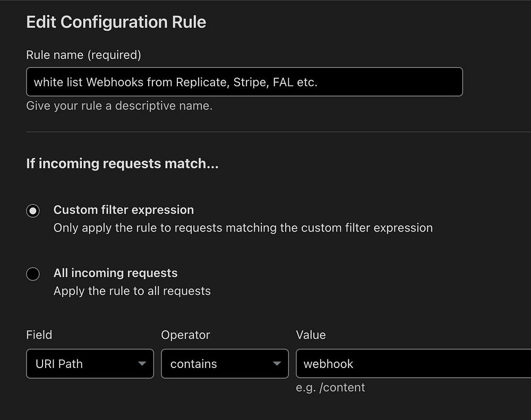The image size is (531, 420).
Task: Click the Value field containing webhook
Action: pos(413,364)
